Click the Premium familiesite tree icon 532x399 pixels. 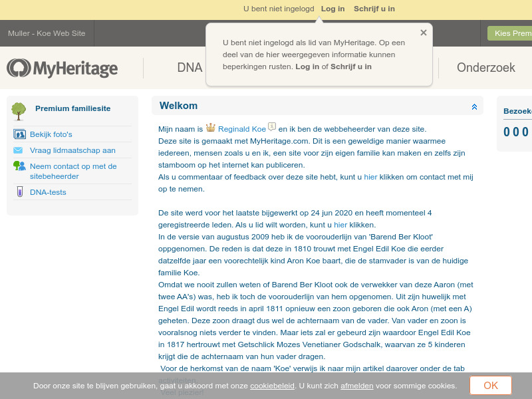pos(19,112)
